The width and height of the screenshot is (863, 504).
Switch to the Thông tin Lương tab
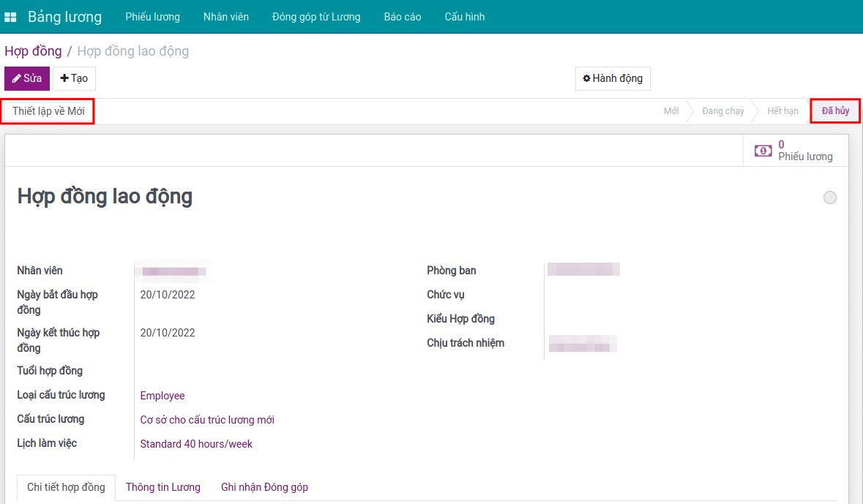163,487
